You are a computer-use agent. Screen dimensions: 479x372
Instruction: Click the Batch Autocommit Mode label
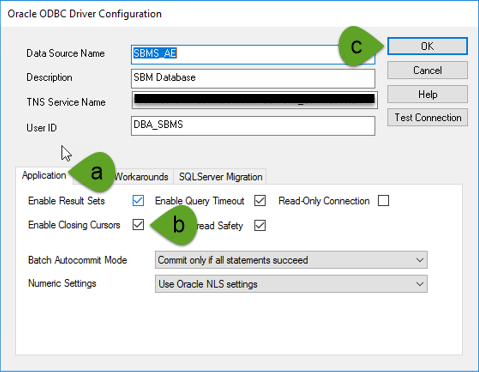click(78, 260)
